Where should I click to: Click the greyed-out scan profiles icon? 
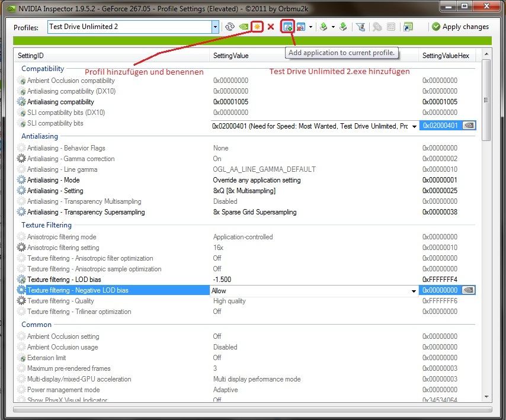pyautogui.click(x=377, y=27)
